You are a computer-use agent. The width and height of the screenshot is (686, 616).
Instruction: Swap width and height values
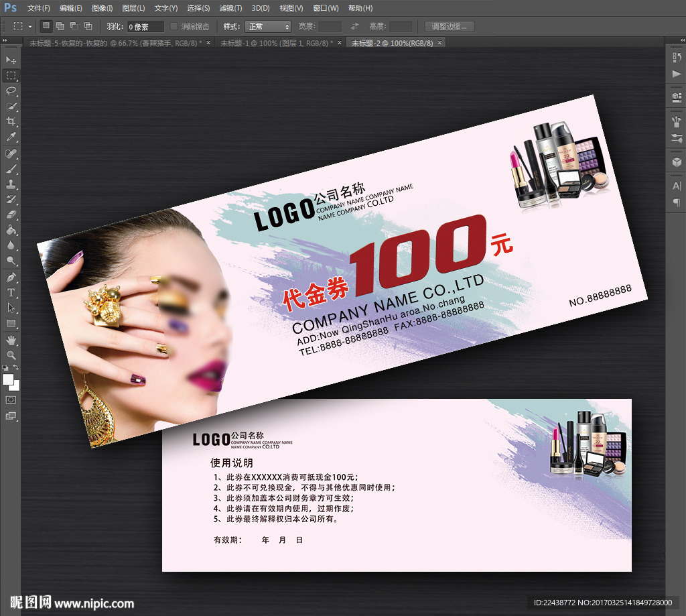[x=354, y=27]
